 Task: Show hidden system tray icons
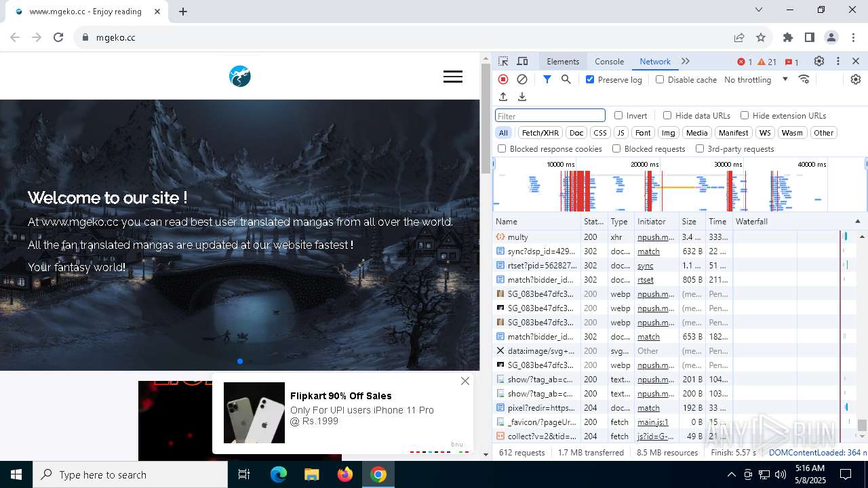731,474
